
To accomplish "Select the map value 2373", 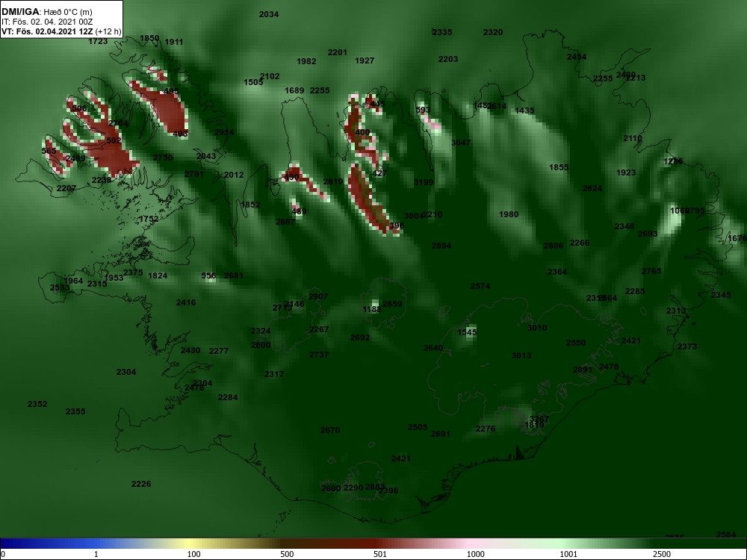I will point(687,346).
